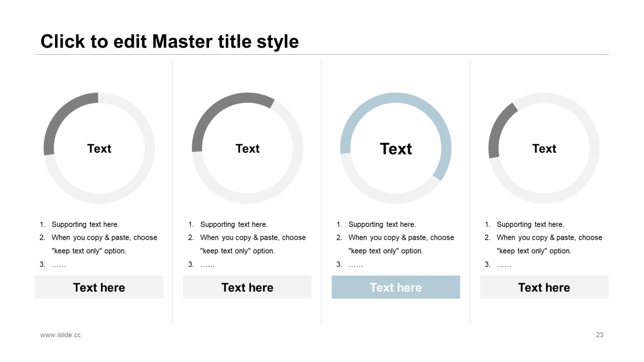Click the dark gray arc of the second donut
Image resolution: width=644 pixels, height=362 pixels.
pyautogui.click(x=221, y=105)
